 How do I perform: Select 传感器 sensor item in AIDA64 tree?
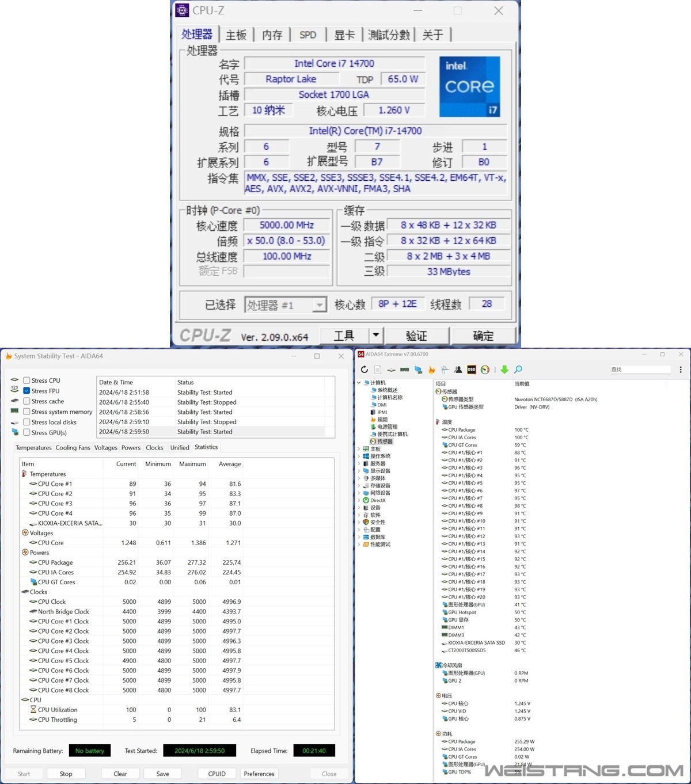click(x=381, y=442)
